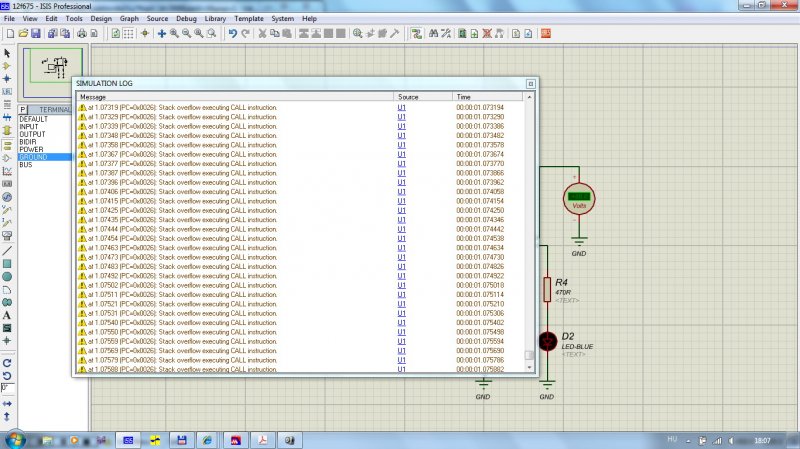The image size is (800, 449).
Task: Select GROUND in the terminals list
Action: click(33, 157)
